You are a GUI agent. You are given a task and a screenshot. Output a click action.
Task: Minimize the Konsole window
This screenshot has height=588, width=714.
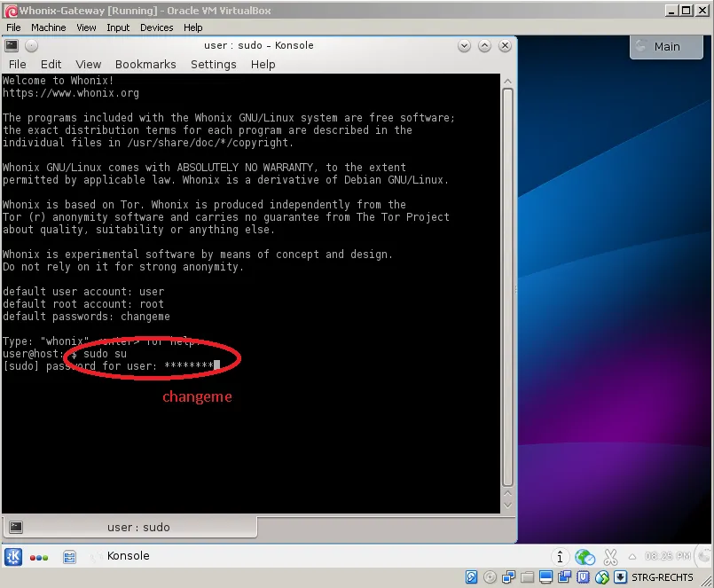[464, 45]
